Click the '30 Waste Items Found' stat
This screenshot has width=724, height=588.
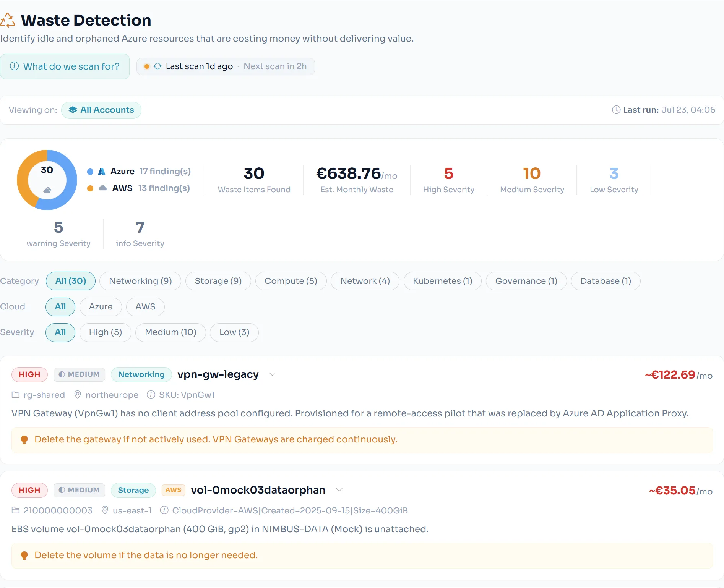tap(254, 180)
